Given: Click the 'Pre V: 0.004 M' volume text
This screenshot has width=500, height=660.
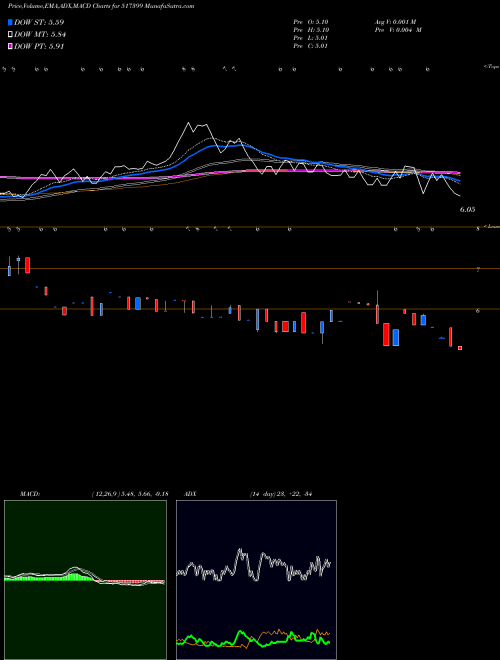Looking at the screenshot, I should point(398,30).
